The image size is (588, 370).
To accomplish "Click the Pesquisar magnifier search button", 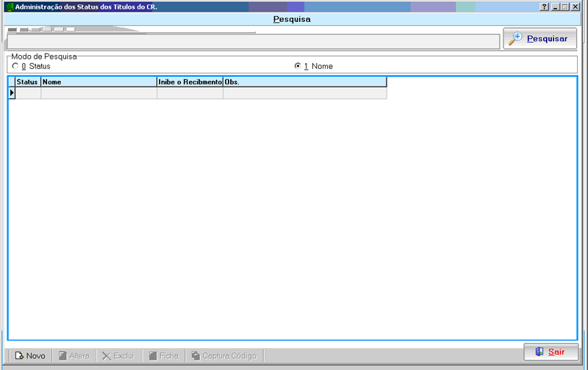I will (x=539, y=39).
